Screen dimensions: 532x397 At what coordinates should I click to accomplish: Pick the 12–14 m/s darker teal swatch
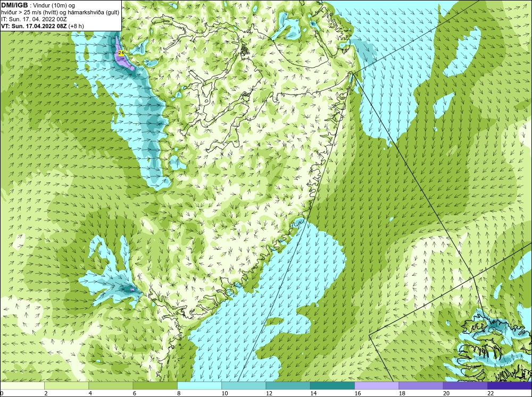click(x=288, y=385)
